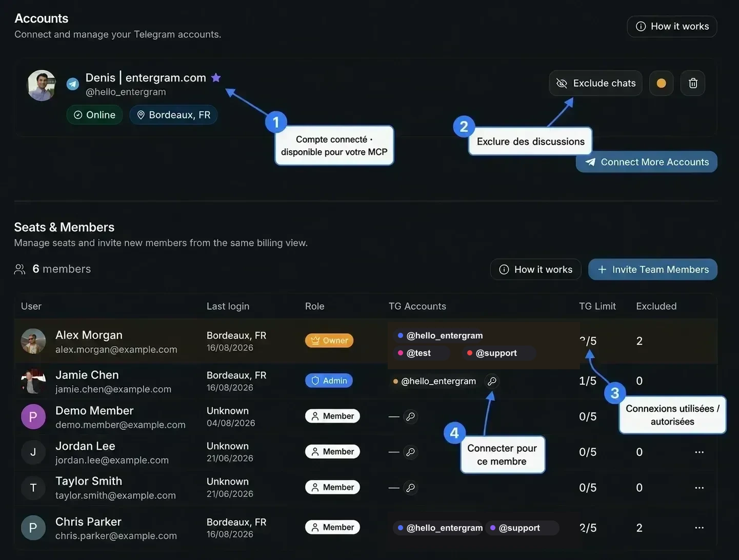Open more options for Jordan Lee

[x=699, y=452]
